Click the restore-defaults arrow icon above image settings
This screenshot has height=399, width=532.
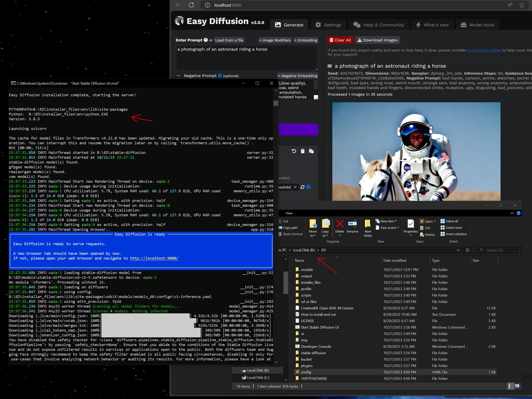[294, 151]
